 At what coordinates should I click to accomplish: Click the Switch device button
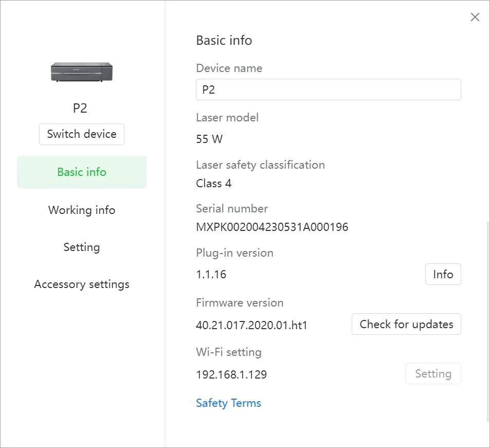(x=82, y=134)
